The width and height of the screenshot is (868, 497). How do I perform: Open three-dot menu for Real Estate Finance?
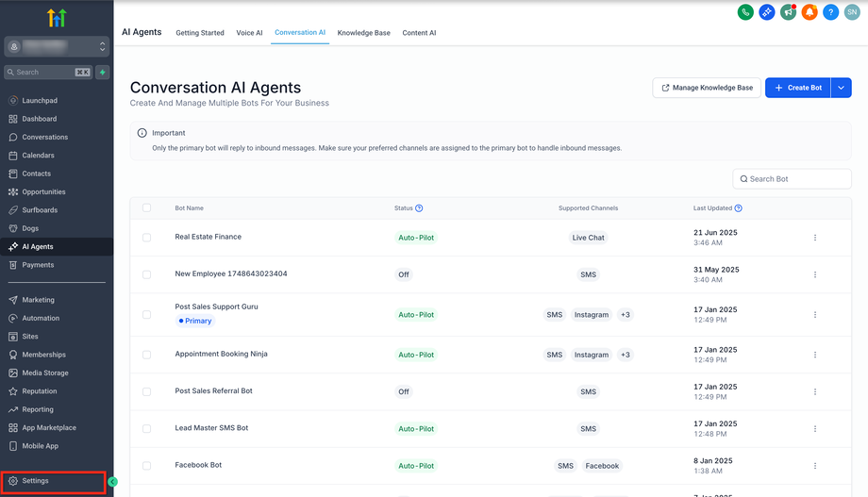(815, 238)
